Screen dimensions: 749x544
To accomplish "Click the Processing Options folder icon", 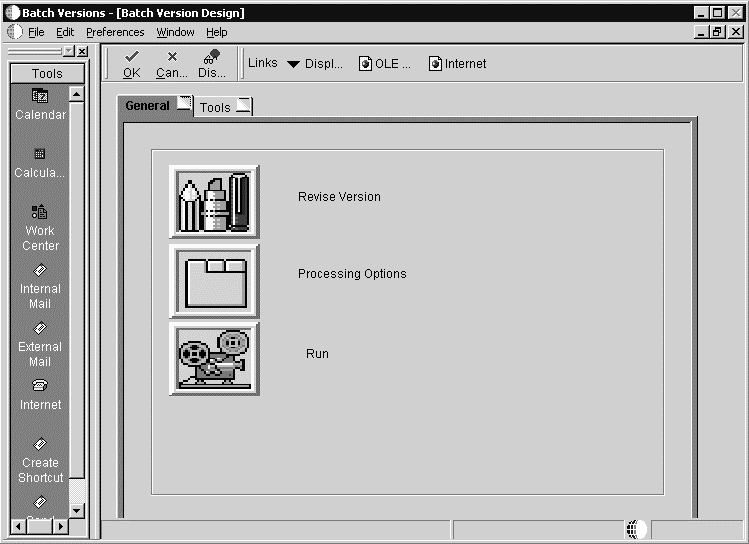I will click(214, 281).
